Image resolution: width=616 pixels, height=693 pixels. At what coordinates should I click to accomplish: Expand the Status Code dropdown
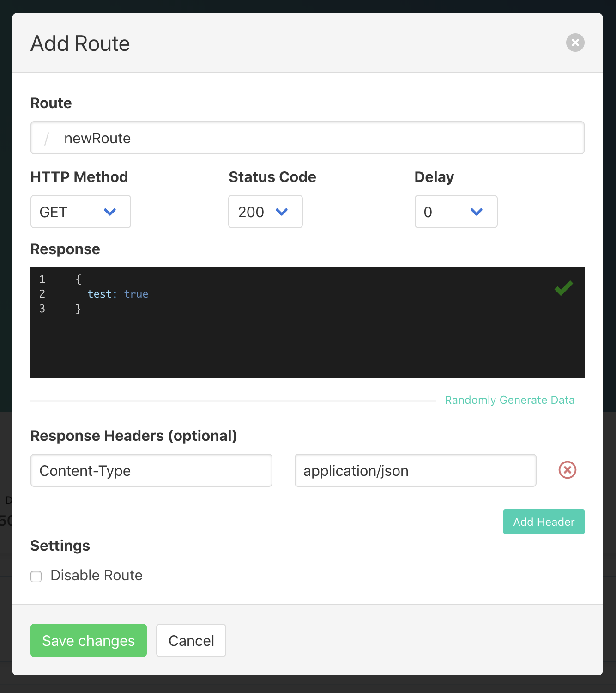click(266, 212)
